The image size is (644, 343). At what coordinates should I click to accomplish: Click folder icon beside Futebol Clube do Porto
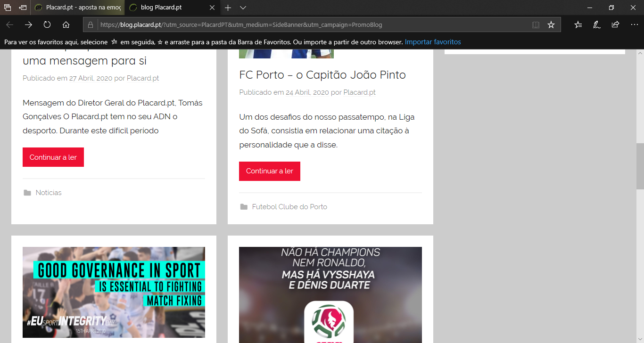244,207
